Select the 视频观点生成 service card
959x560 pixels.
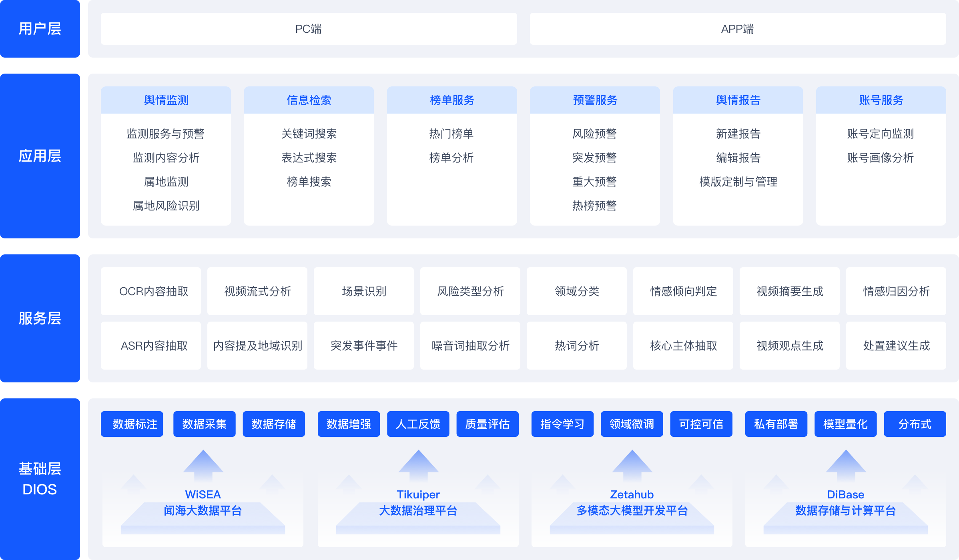(x=790, y=346)
